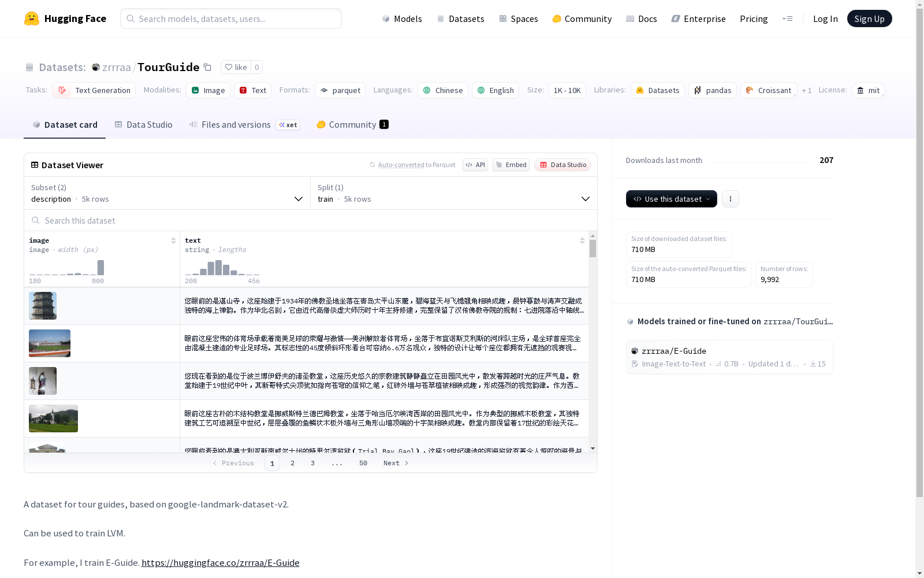Sort by the image column
This screenshot has width=924, height=578.
click(x=173, y=240)
